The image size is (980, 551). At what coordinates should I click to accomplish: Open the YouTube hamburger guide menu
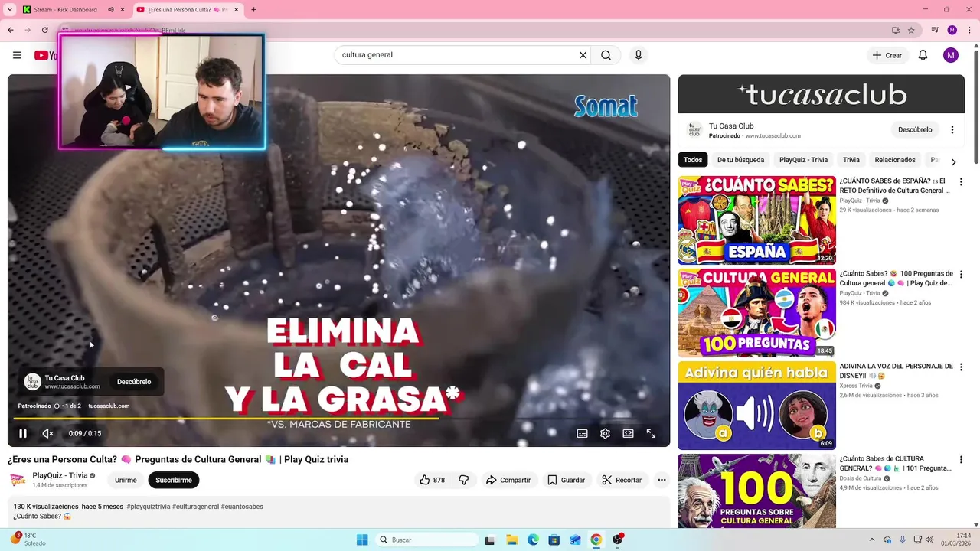pyautogui.click(x=17, y=55)
